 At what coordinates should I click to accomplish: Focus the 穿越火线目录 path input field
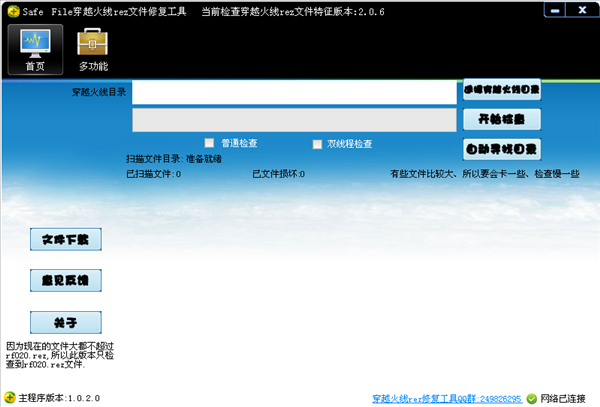(294, 92)
